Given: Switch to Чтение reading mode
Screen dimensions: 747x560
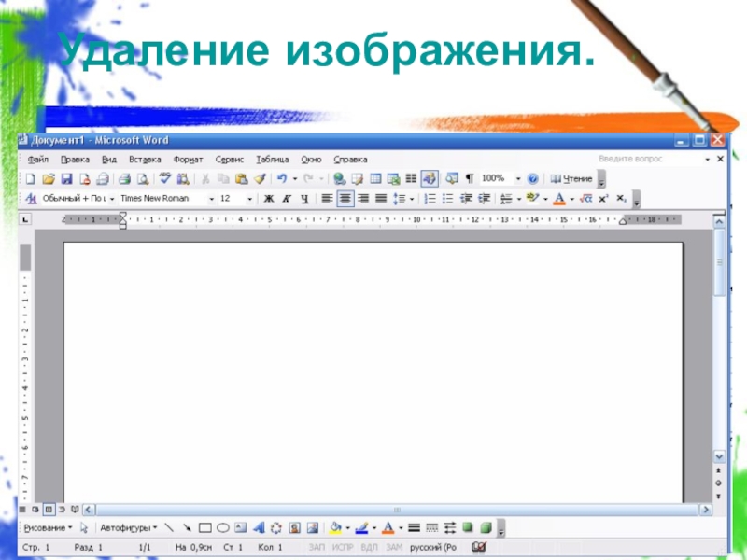Looking at the screenshot, I should pyautogui.click(x=571, y=179).
